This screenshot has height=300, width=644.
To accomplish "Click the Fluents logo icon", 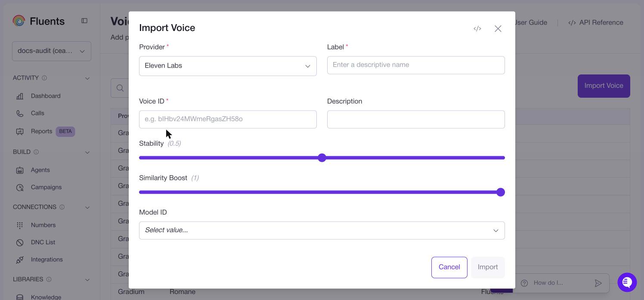I will click(x=19, y=21).
